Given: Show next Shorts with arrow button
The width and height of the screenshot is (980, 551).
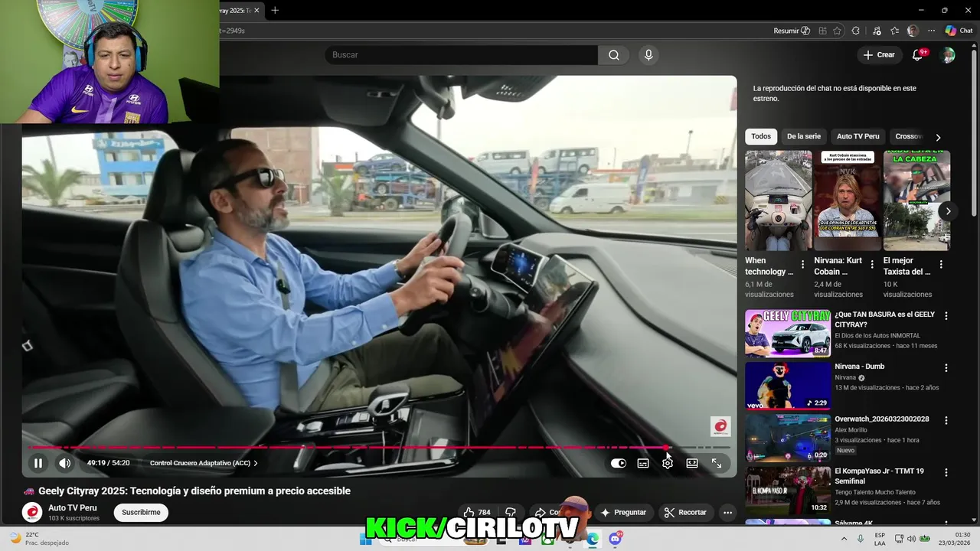Looking at the screenshot, I should (x=948, y=211).
